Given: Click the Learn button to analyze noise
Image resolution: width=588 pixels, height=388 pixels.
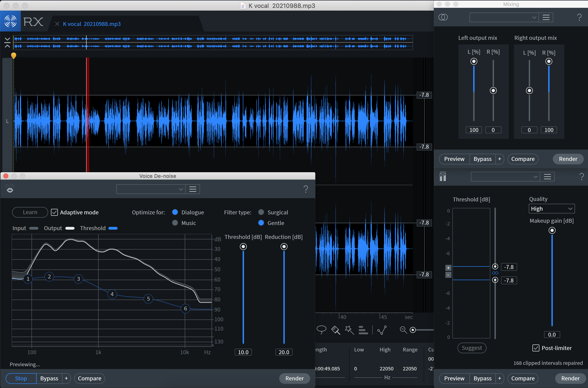Looking at the screenshot, I should pos(29,212).
